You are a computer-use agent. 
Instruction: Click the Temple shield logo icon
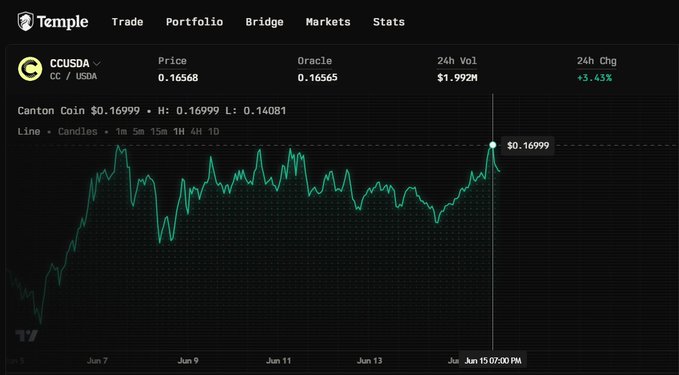[x=25, y=21]
